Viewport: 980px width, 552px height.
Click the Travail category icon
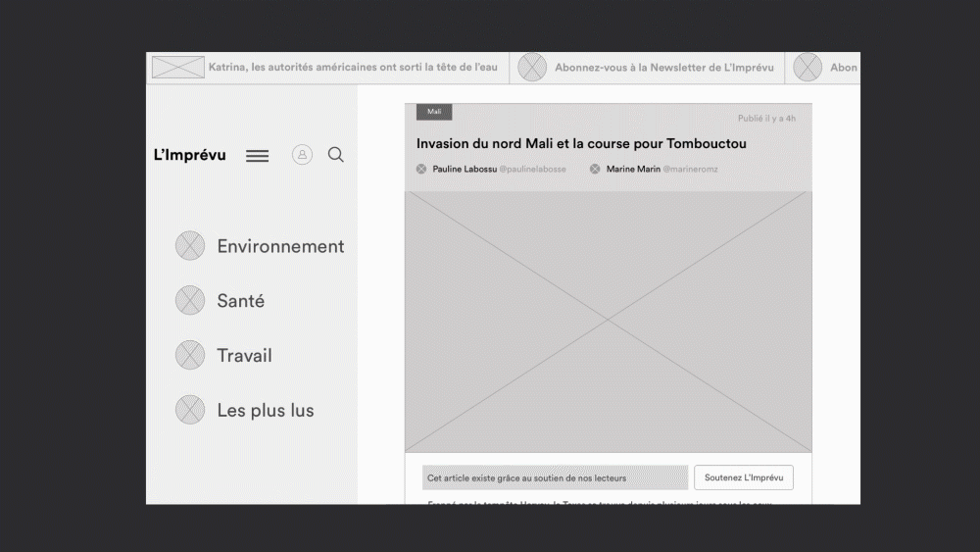(x=190, y=355)
